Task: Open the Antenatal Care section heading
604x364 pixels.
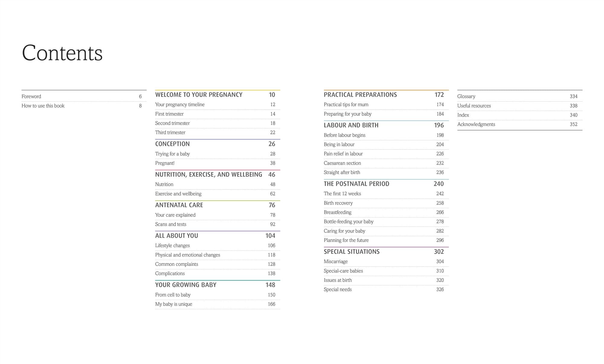Action: (179, 205)
